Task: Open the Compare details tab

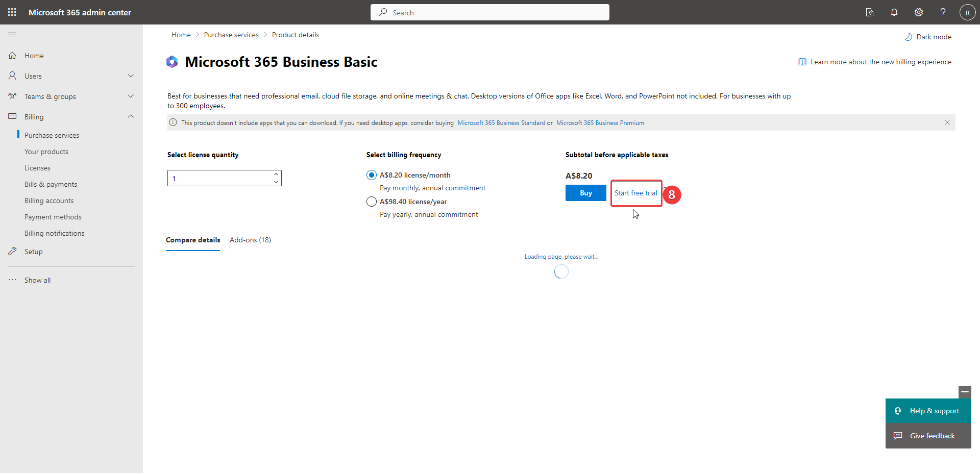Action: pos(192,240)
